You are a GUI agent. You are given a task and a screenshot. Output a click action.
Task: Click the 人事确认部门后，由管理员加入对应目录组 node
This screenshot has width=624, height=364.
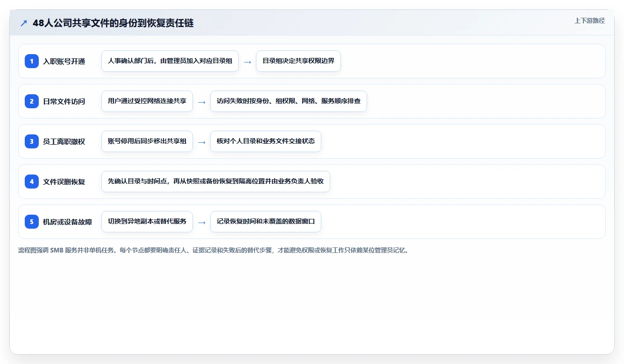coord(170,61)
